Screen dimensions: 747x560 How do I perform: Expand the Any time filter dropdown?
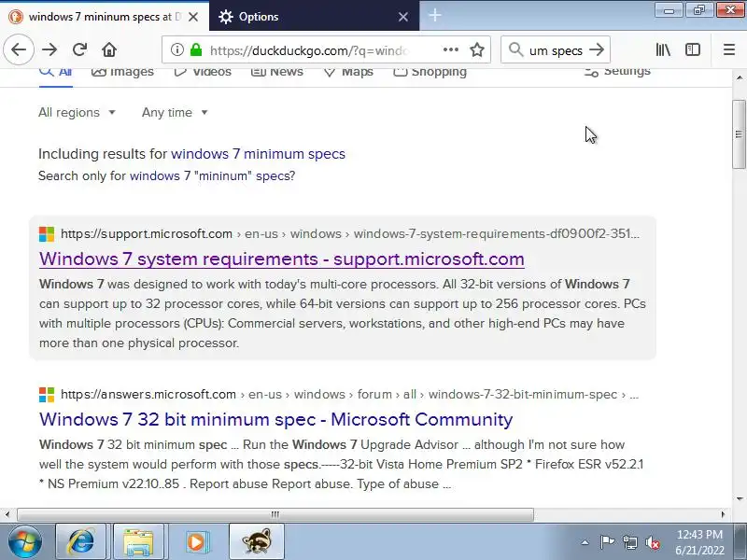click(175, 112)
